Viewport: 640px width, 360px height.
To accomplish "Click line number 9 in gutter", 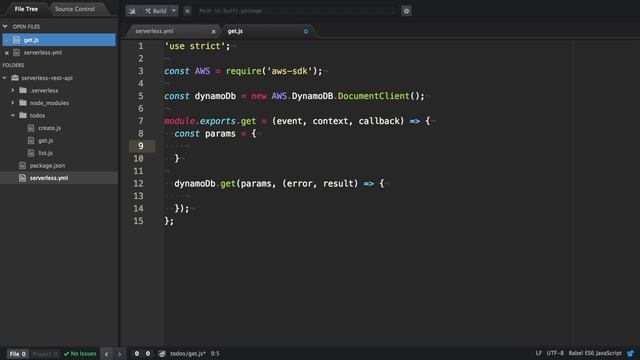I will 141,146.
